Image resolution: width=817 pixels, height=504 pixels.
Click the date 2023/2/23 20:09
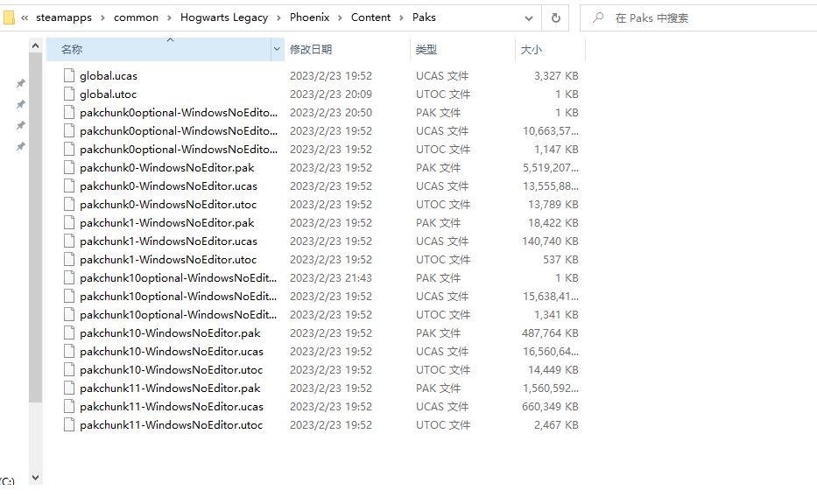point(331,94)
